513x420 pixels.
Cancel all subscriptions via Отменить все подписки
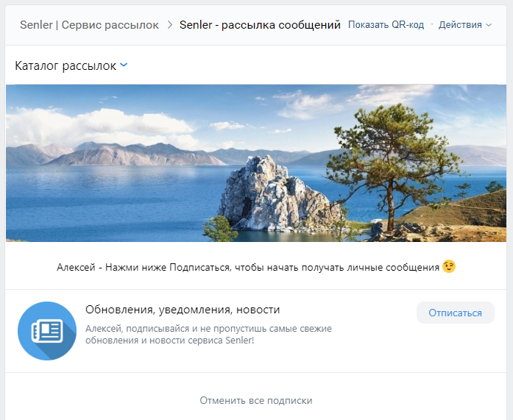coord(256,400)
